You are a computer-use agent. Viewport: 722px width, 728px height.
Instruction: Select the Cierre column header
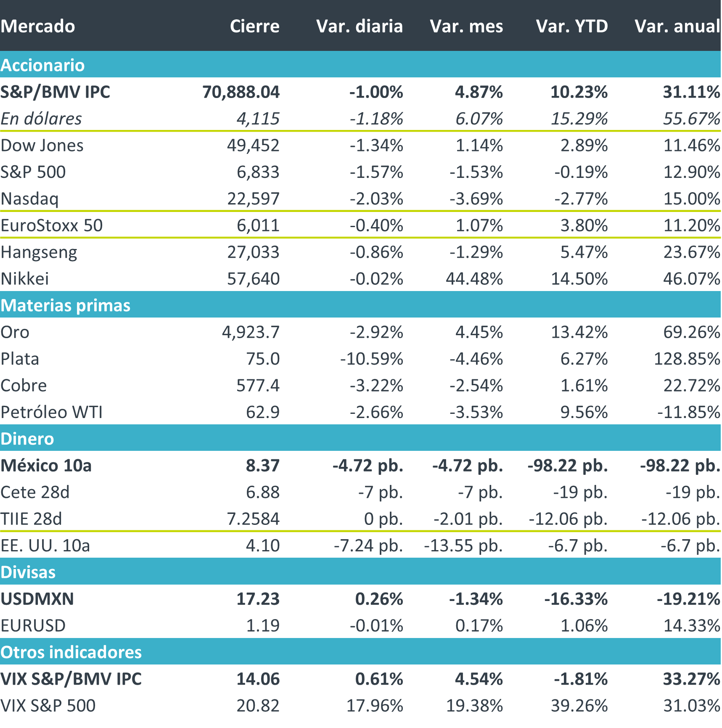(x=254, y=26)
